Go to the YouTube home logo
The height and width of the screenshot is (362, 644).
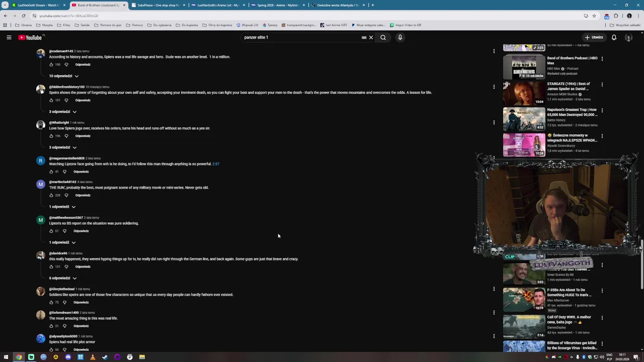30,37
